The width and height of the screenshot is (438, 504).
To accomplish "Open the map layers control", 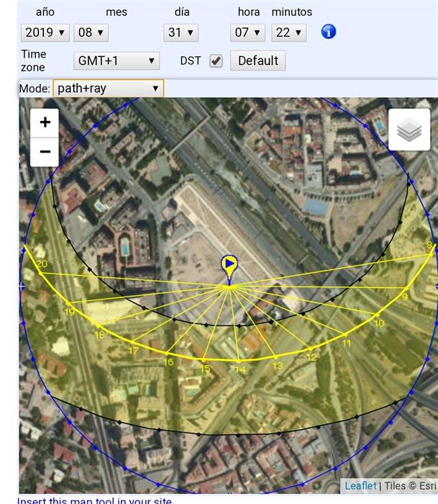I will point(409,130).
